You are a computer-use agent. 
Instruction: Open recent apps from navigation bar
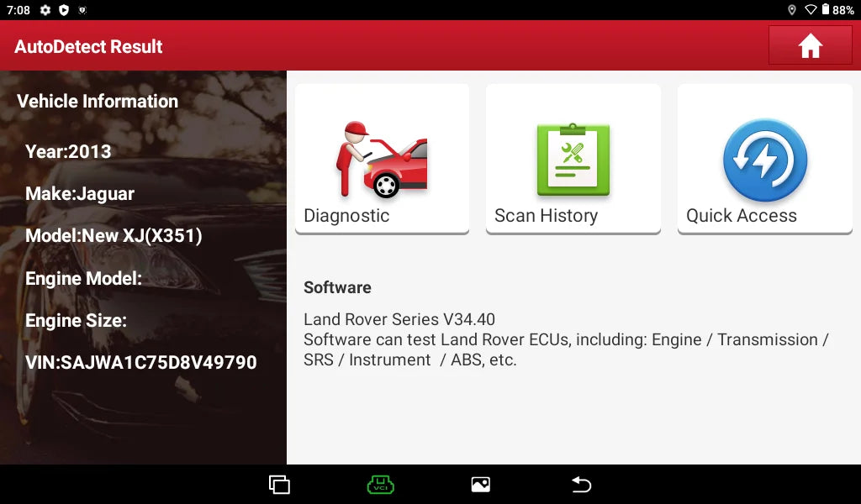click(x=279, y=485)
